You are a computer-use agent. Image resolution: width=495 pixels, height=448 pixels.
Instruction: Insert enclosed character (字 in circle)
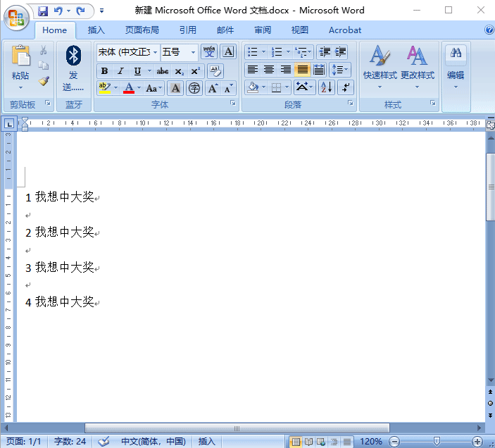194,88
